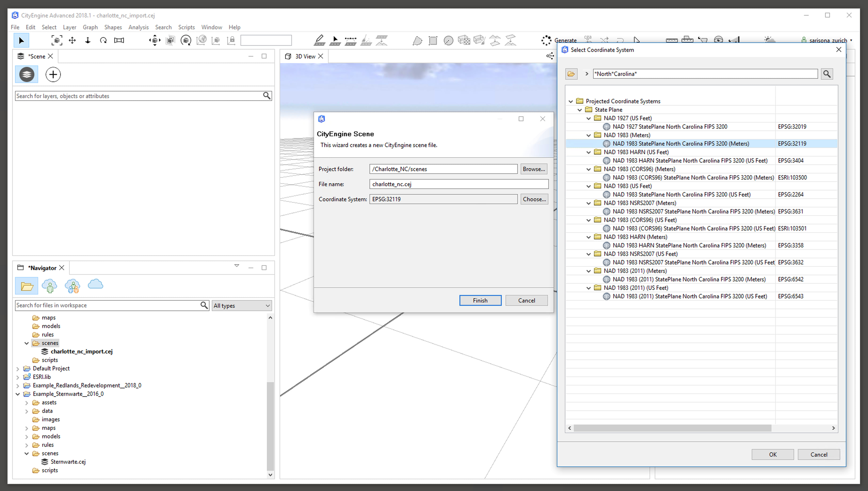Screen dimensions: 868x491
Task: Click the polygonal shape creation tool
Action: 417,41
